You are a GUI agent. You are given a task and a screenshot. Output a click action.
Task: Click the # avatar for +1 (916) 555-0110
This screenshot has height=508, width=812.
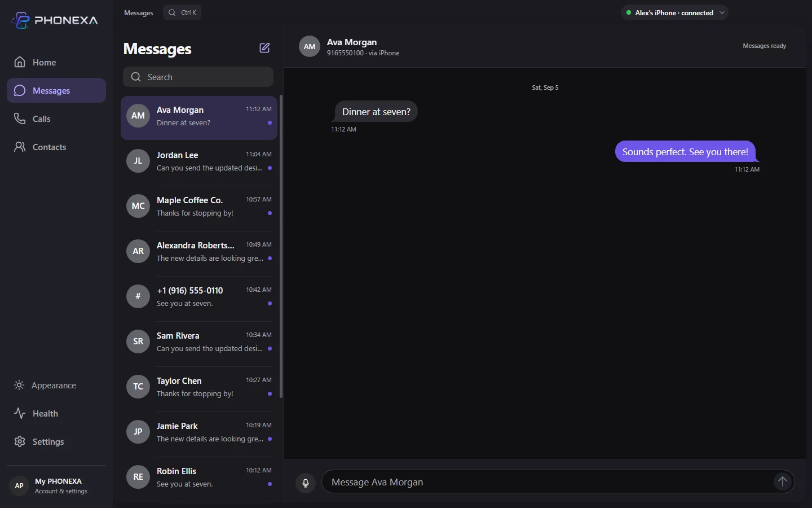(138, 296)
